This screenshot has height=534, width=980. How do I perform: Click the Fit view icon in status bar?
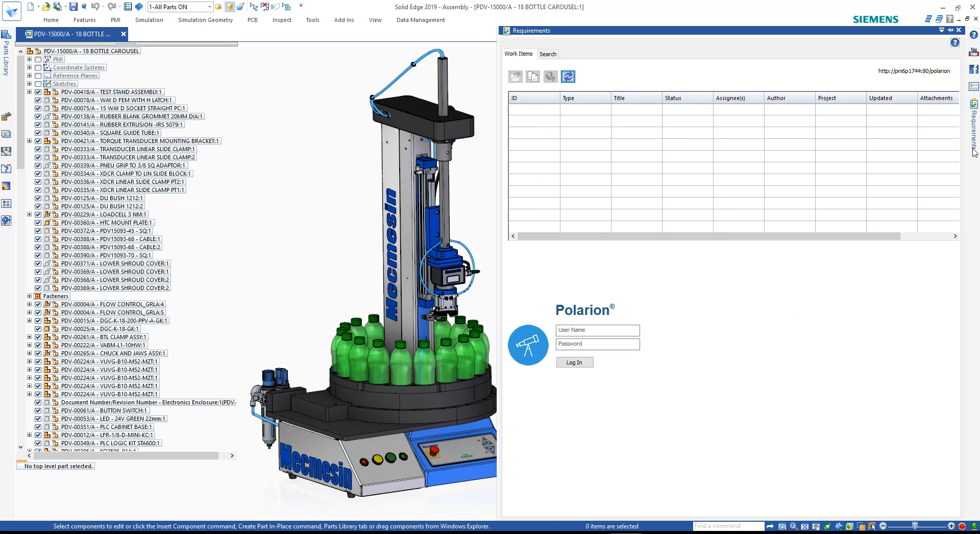[x=804, y=526]
